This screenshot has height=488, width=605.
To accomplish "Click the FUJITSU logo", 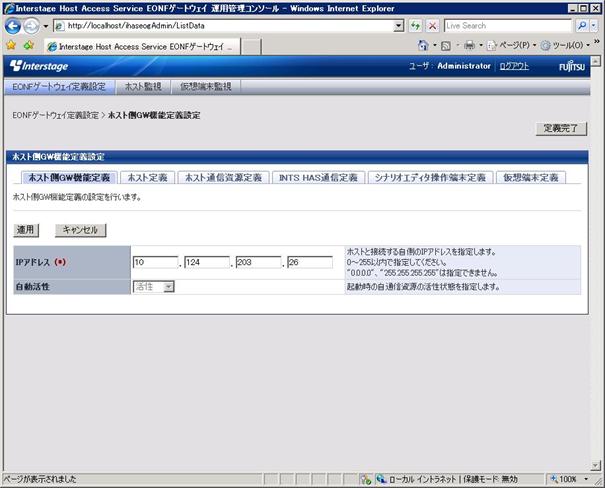I will click(x=572, y=66).
